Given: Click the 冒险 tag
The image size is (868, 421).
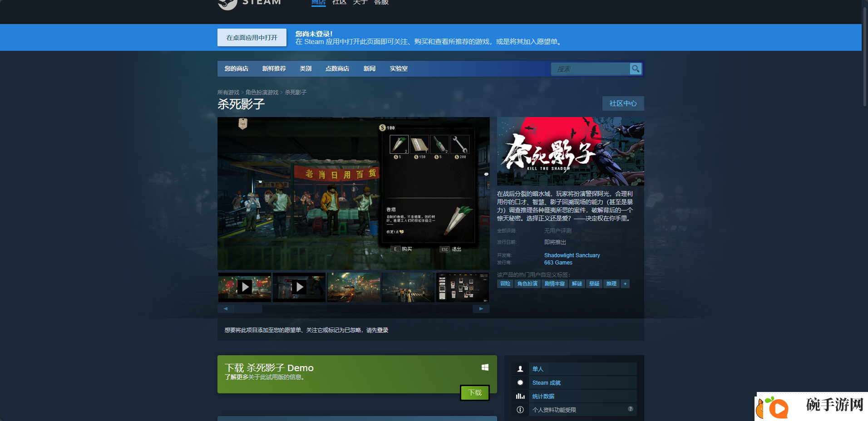Looking at the screenshot, I should [x=505, y=284].
